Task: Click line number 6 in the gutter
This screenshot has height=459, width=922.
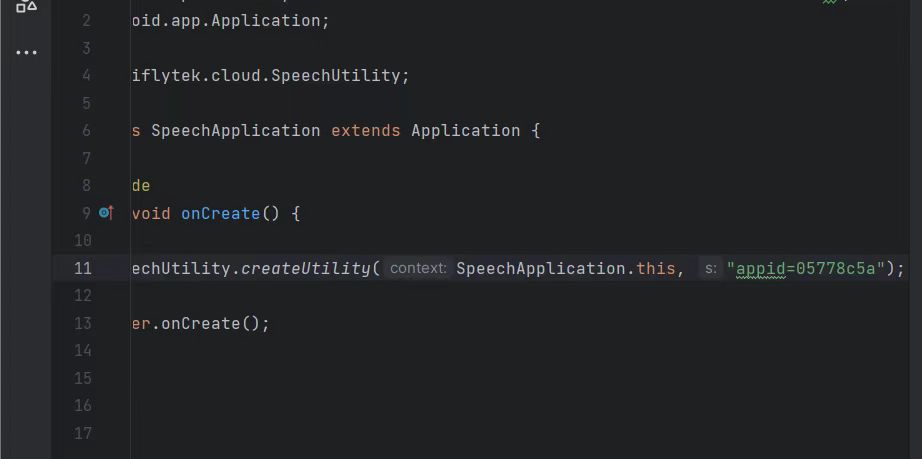Action: click(x=86, y=130)
